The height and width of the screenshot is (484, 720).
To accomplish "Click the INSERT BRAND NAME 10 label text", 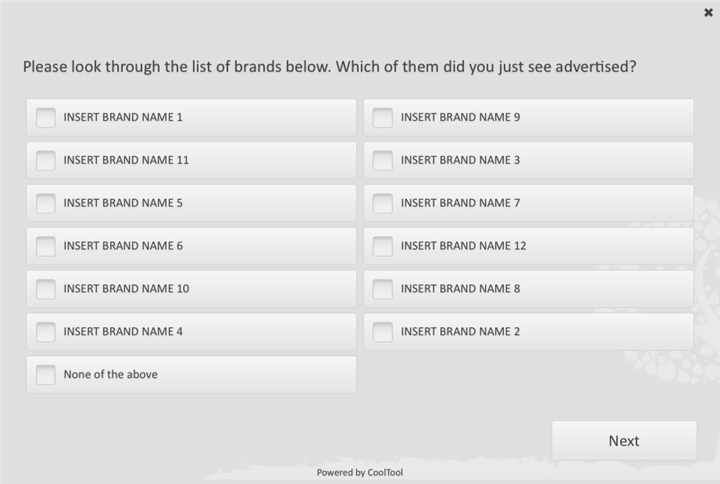I will 126,289.
